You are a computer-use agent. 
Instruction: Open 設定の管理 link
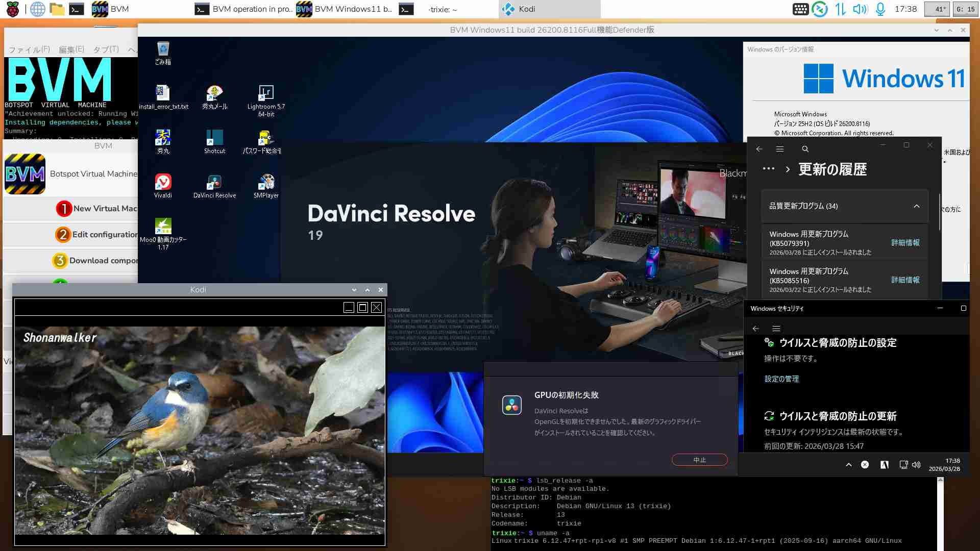pyautogui.click(x=781, y=379)
